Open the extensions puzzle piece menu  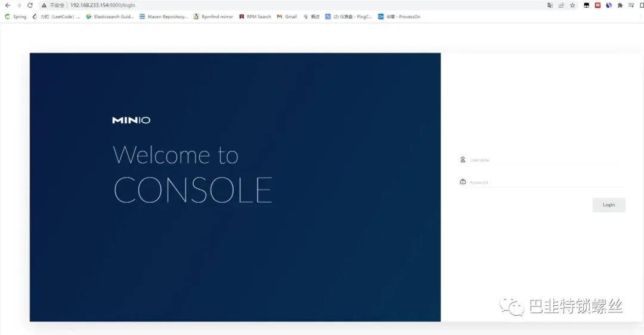pyautogui.click(x=620, y=5)
